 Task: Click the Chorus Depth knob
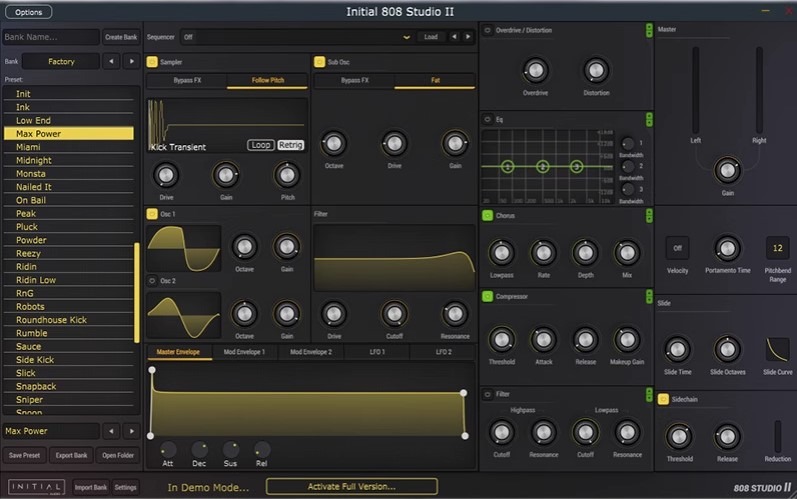(x=586, y=253)
